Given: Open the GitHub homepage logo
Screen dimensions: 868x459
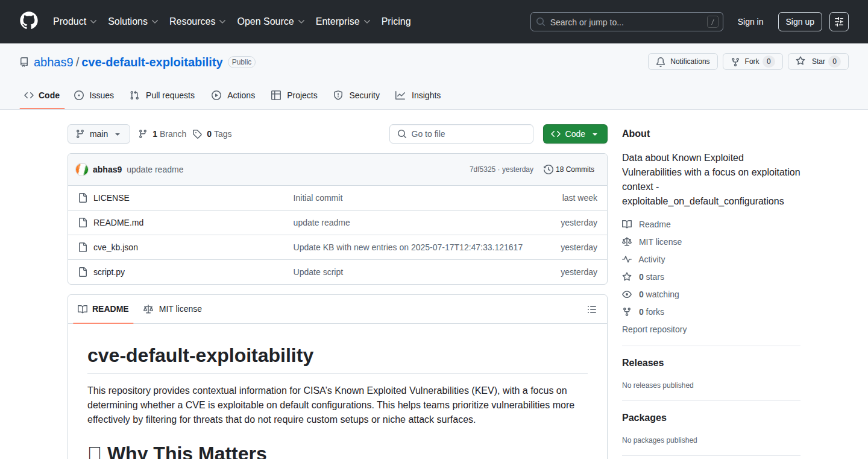Looking at the screenshot, I should pyautogui.click(x=29, y=21).
